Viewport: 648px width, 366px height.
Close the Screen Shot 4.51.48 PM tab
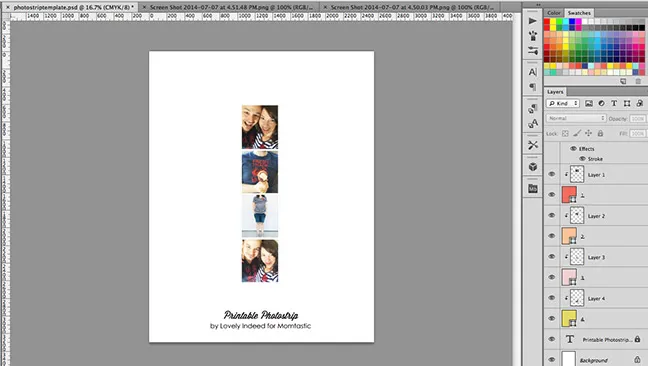tap(144, 7)
